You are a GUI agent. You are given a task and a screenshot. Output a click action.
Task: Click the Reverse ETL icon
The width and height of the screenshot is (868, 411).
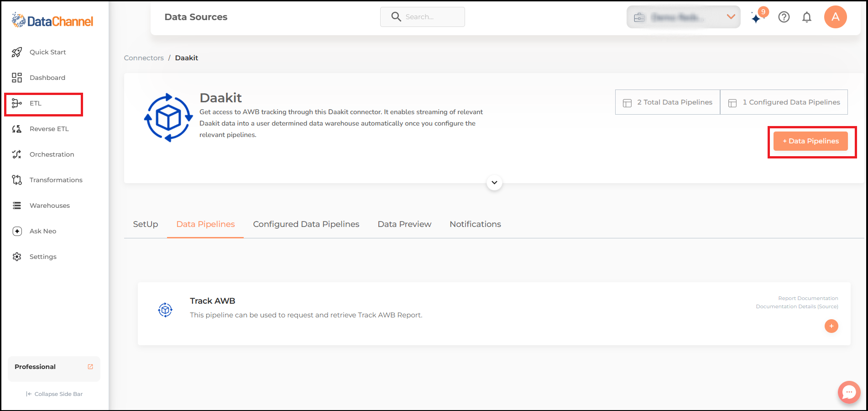tap(17, 129)
